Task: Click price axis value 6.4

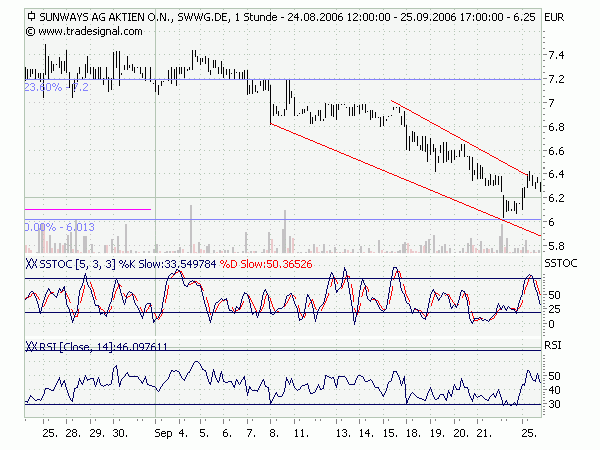Action: (x=556, y=174)
